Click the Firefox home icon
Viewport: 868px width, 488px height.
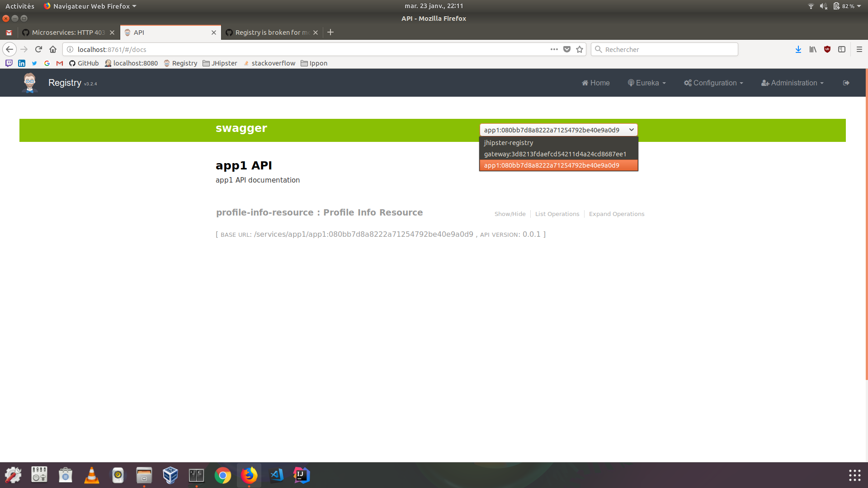53,49
